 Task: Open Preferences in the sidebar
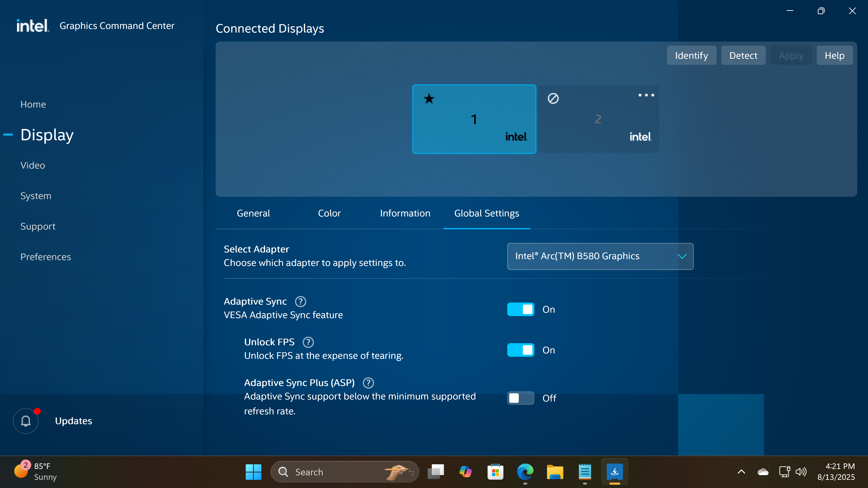coord(45,257)
